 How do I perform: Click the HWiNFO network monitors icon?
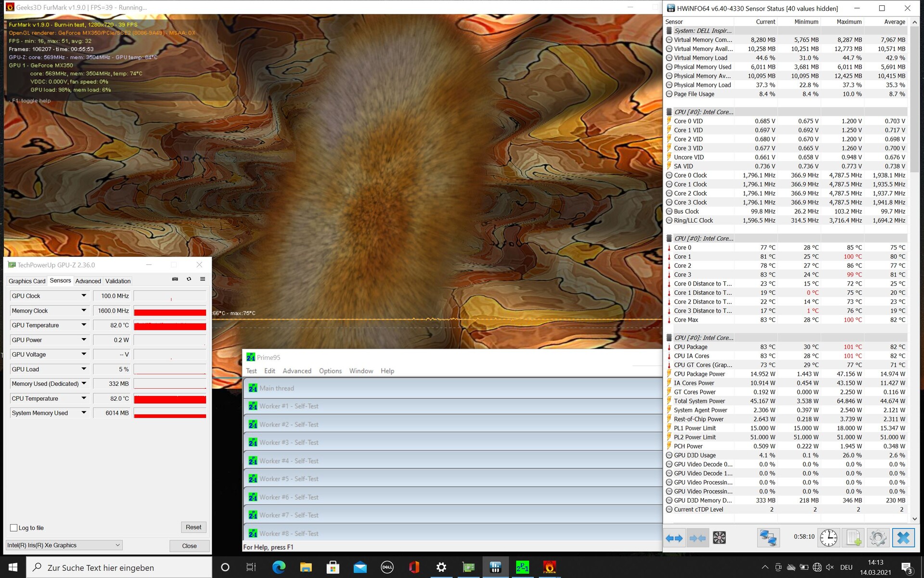(768, 538)
